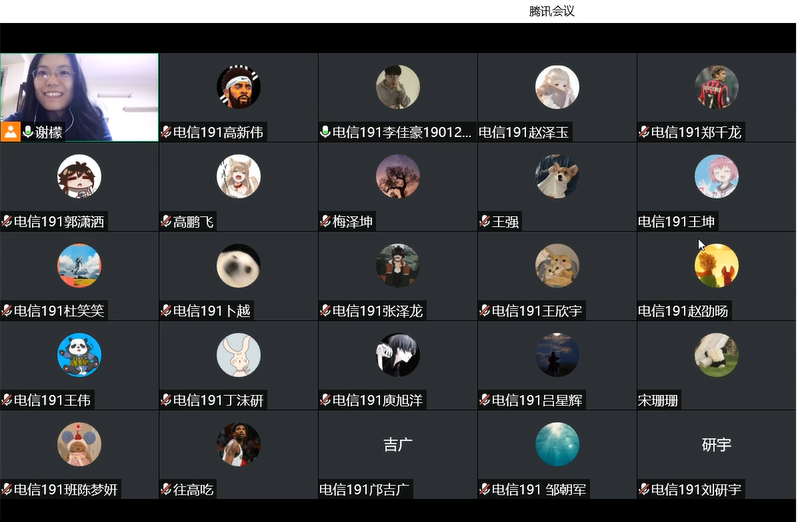This screenshot has height=522, width=797.
Task: Click the orange host icon beside 谢檬
Action: [11, 132]
